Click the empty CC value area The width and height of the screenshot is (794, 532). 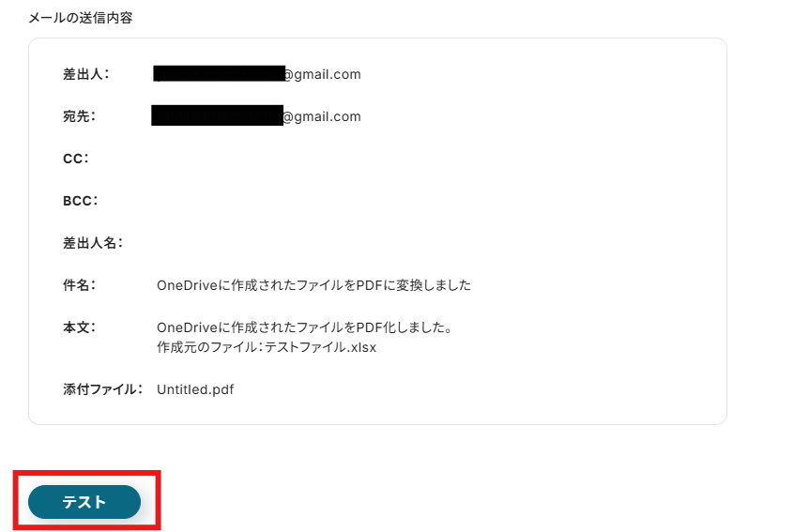coord(405,159)
